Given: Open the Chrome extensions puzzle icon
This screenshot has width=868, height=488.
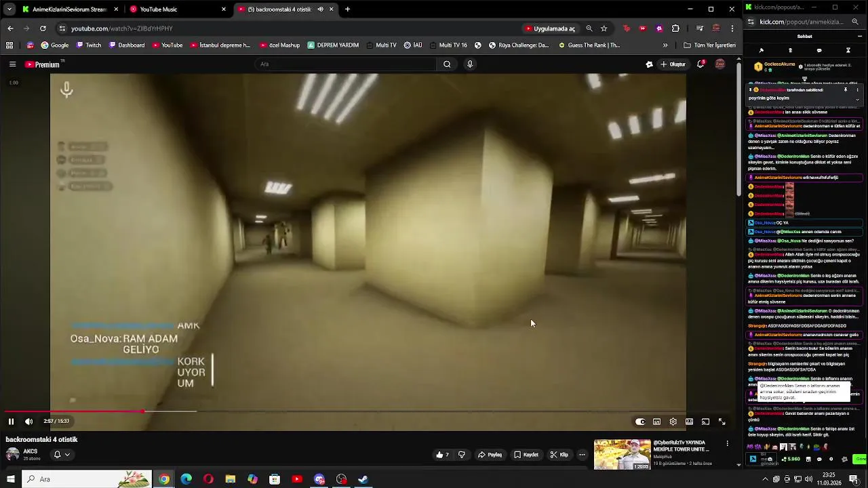Looking at the screenshot, I should [675, 28].
